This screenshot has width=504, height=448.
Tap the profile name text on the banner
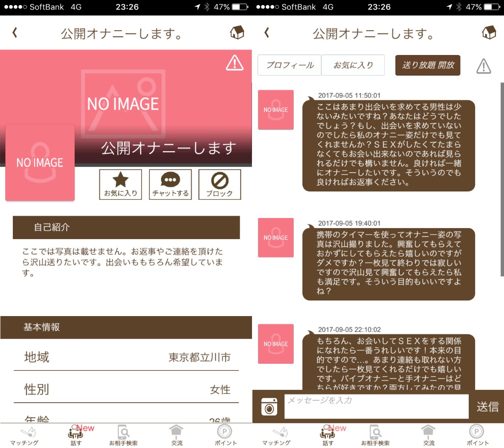pos(169,148)
